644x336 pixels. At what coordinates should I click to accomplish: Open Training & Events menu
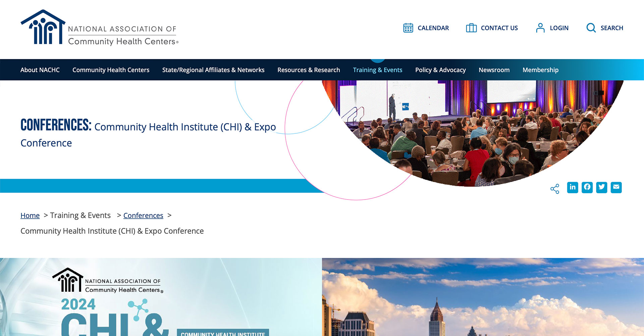click(x=377, y=70)
